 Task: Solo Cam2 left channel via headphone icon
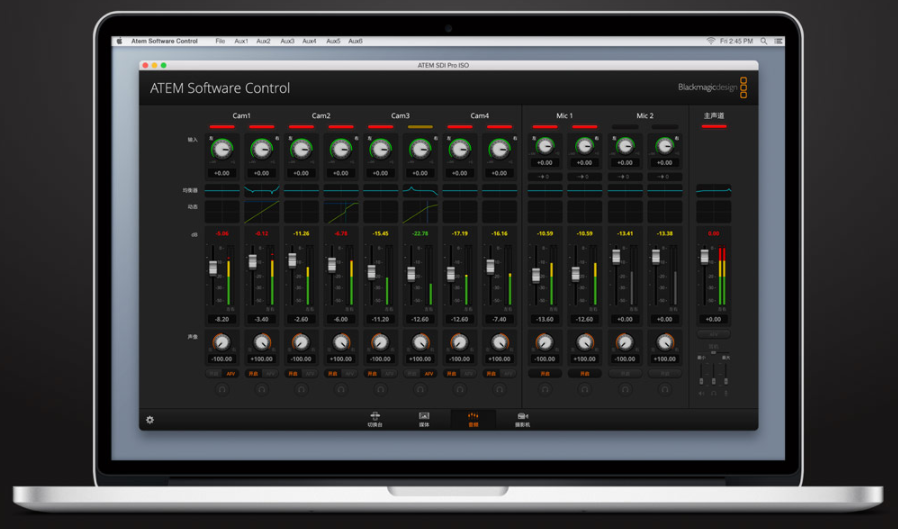(x=301, y=389)
